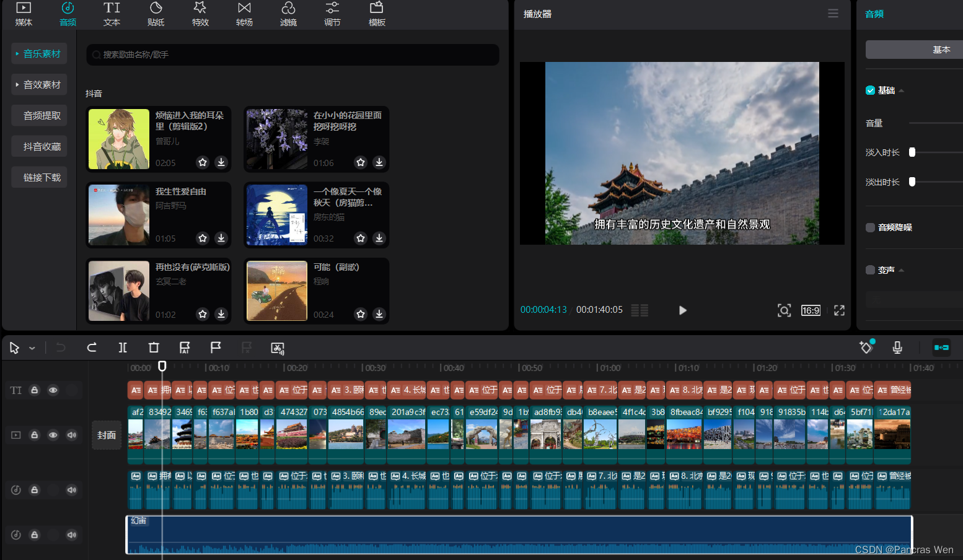Choose the timeline selection pointer tool
The width and height of the screenshot is (963, 560).
coord(14,348)
